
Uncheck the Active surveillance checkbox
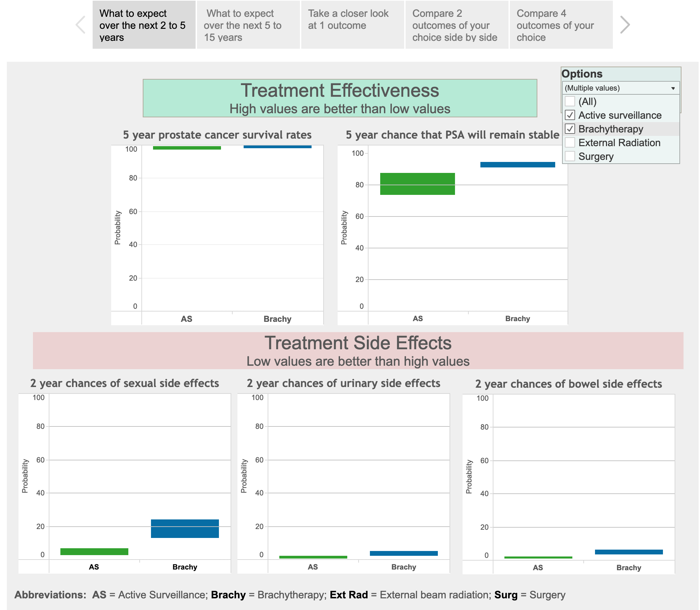pyautogui.click(x=570, y=115)
